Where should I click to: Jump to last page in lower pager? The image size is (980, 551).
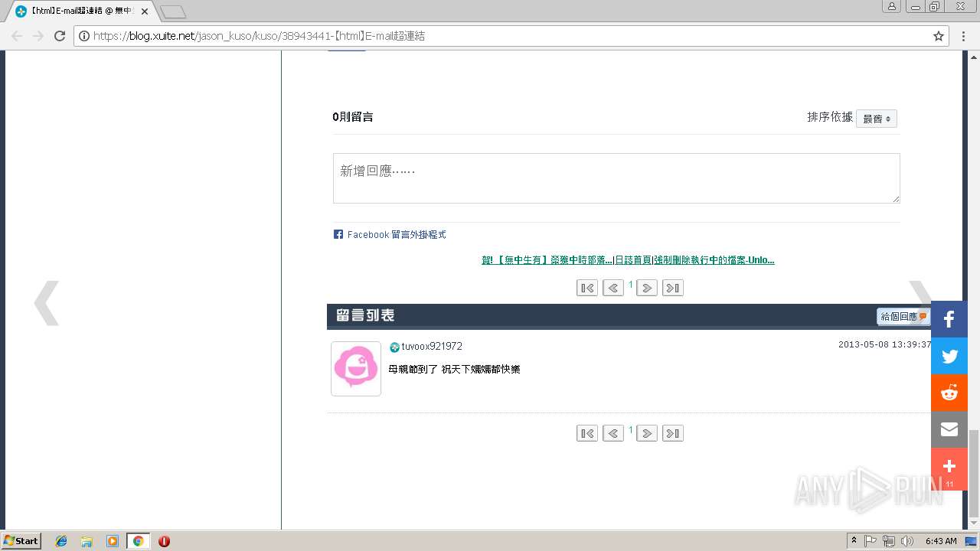[x=673, y=433]
